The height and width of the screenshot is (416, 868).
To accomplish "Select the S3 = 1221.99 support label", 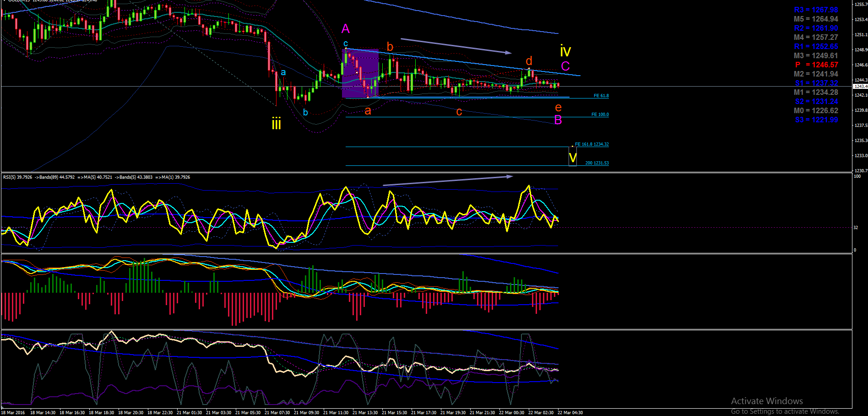I will [x=816, y=120].
